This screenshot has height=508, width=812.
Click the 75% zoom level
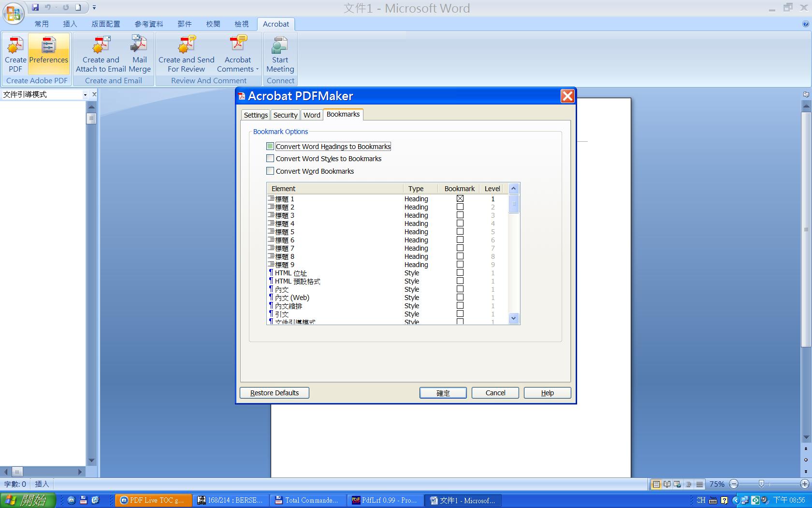[717, 484]
